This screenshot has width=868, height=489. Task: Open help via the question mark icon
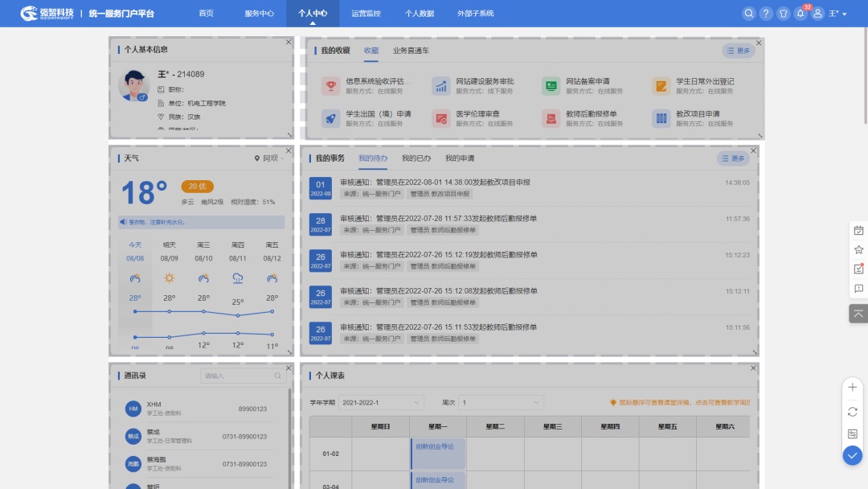click(x=766, y=14)
